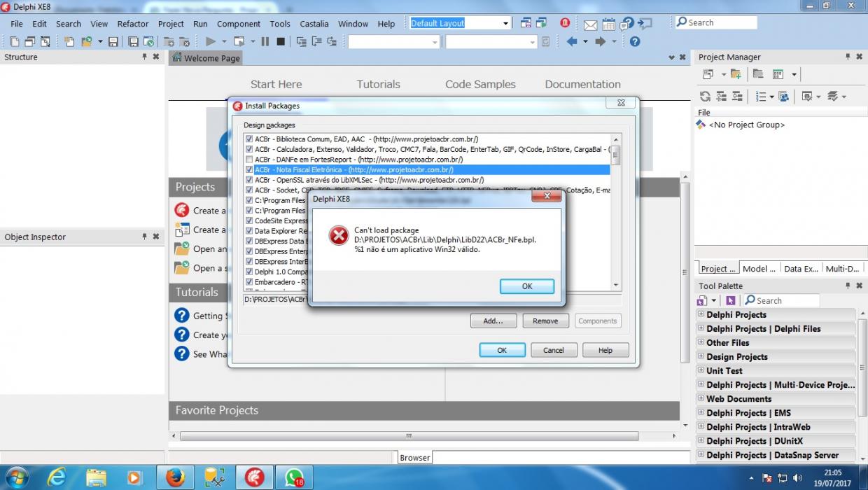Open the File menu

pos(17,23)
